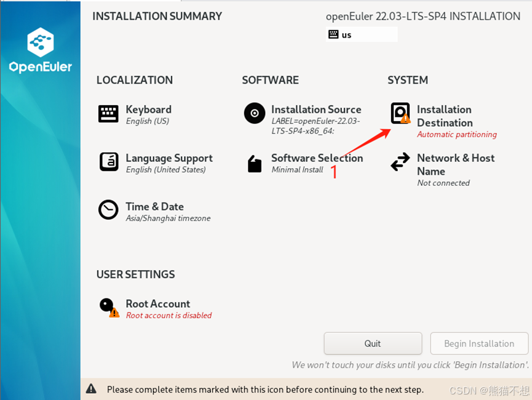Screen dimensions: 532x400
Task: Click the 'Please complete items marked' warning message
Action: tap(265, 390)
